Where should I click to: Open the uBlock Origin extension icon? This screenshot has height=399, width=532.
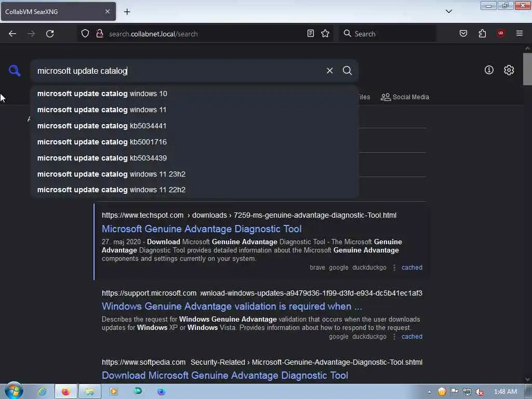(500, 33)
